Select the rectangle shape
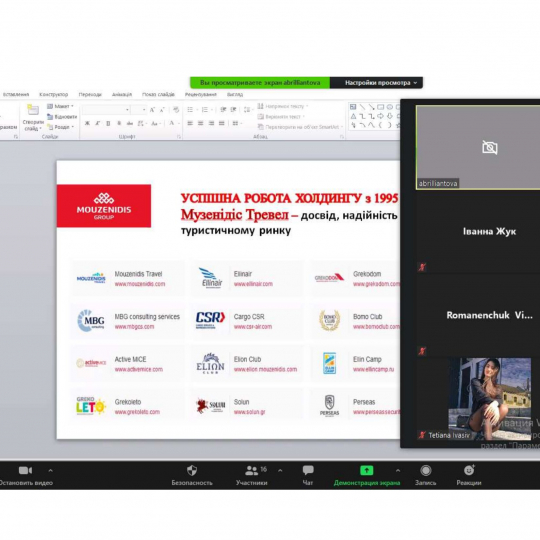 tap(381, 107)
